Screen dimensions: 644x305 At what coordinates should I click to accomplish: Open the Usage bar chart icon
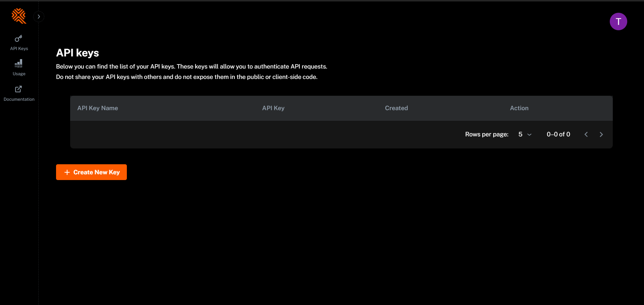coord(19,63)
